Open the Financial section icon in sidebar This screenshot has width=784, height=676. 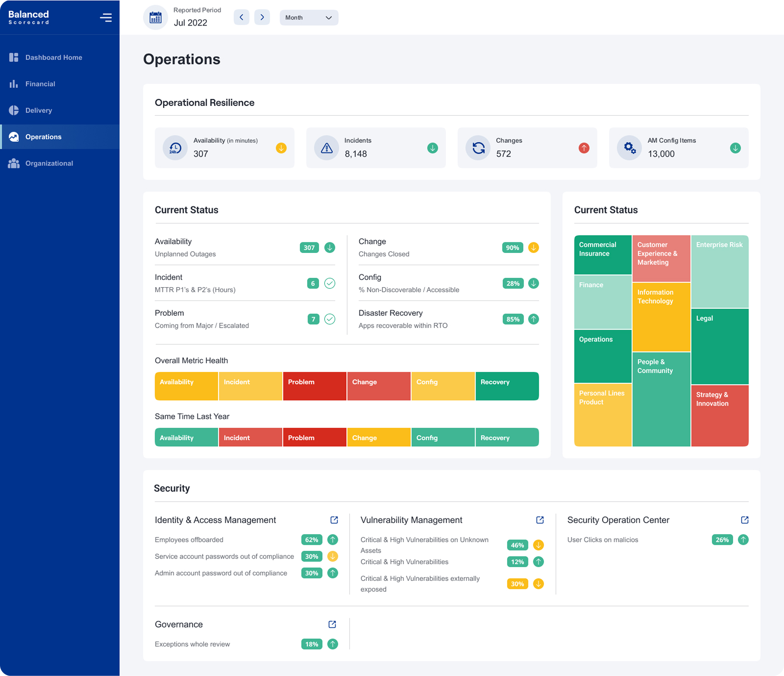pos(14,84)
